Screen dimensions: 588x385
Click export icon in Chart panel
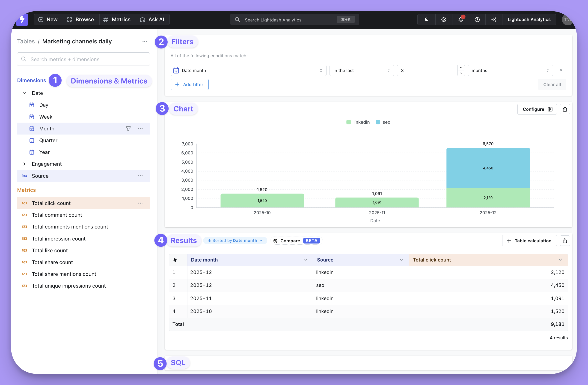click(x=565, y=109)
